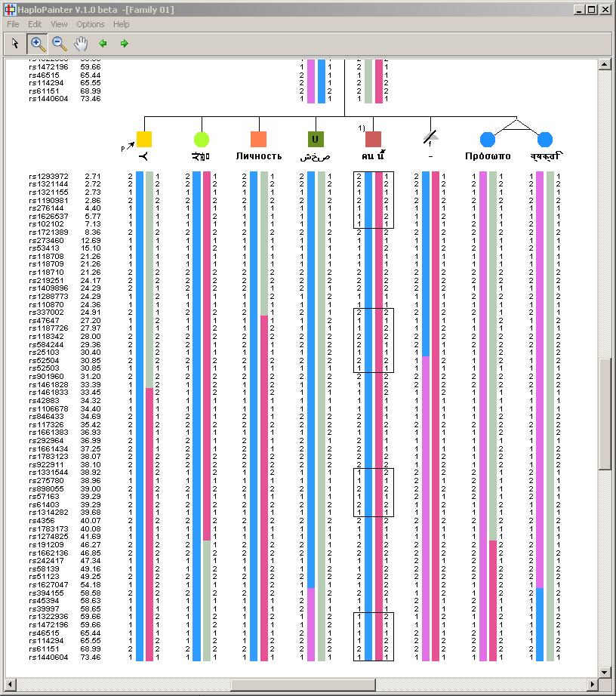This screenshot has height=696, width=616.
Task: Open the Help menu
Action: (x=121, y=24)
